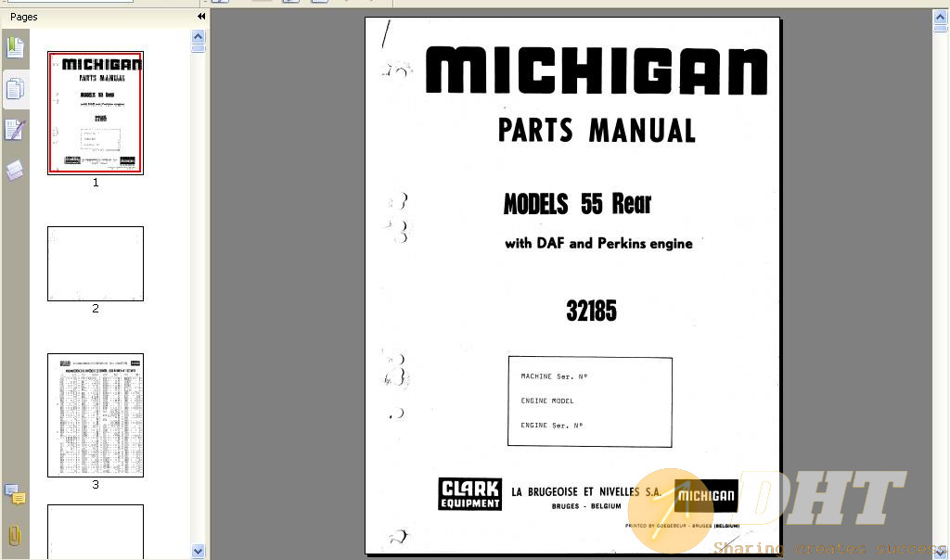Open the Bookmarks navigation panel
Viewport: 950px width, 560px height.
[x=15, y=48]
